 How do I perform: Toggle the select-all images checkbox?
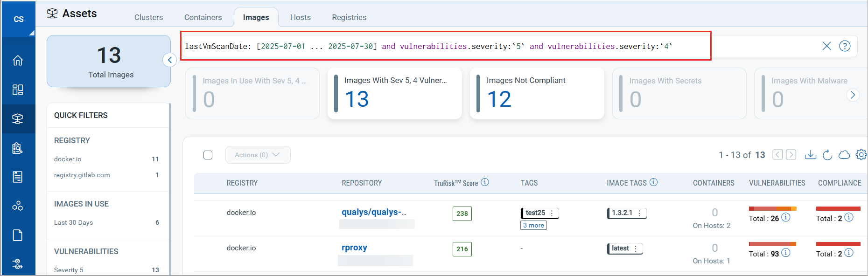point(208,155)
